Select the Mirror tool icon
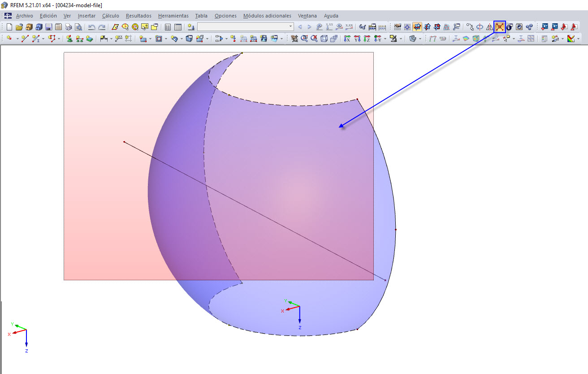Screen dimensions: 588x374 [489, 27]
